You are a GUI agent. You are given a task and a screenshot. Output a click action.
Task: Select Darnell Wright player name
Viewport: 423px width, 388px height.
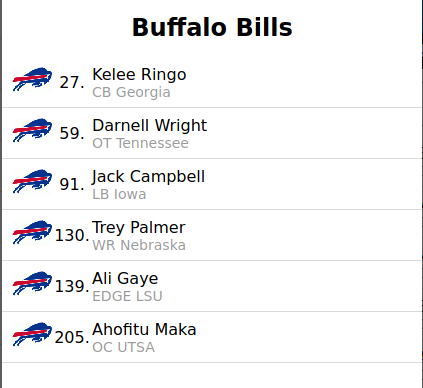[150, 125]
